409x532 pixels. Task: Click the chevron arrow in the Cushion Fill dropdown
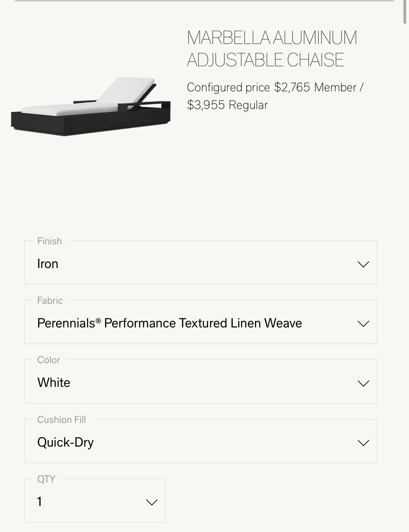[x=363, y=443]
